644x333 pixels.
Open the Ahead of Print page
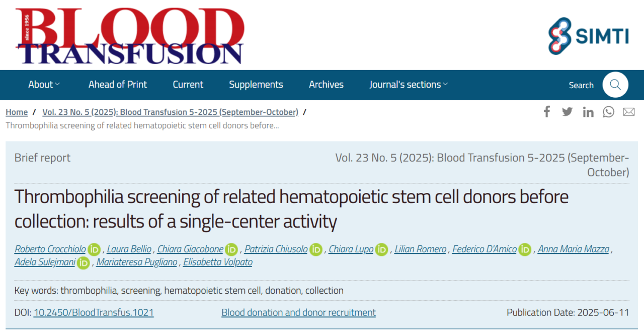(x=117, y=85)
